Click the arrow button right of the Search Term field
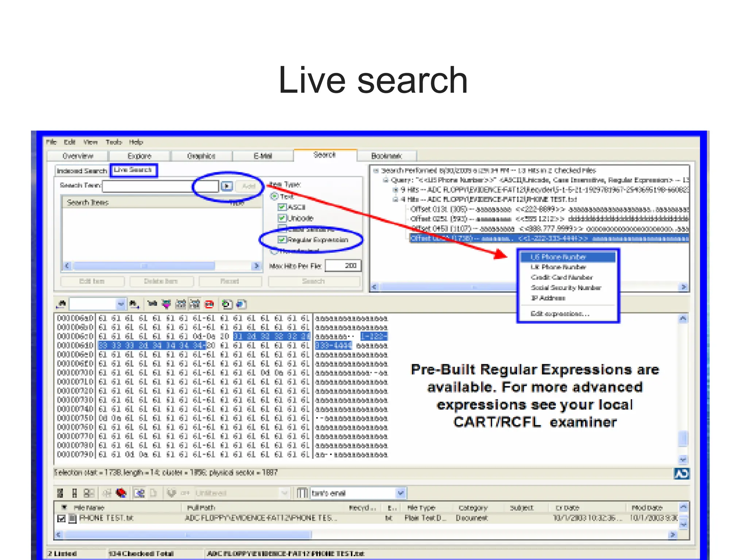 click(x=227, y=186)
